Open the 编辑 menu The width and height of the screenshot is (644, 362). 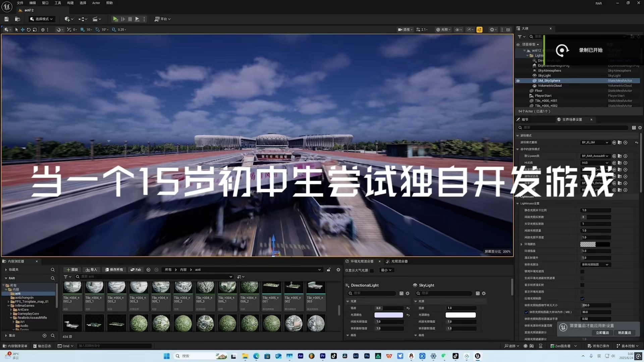click(33, 3)
